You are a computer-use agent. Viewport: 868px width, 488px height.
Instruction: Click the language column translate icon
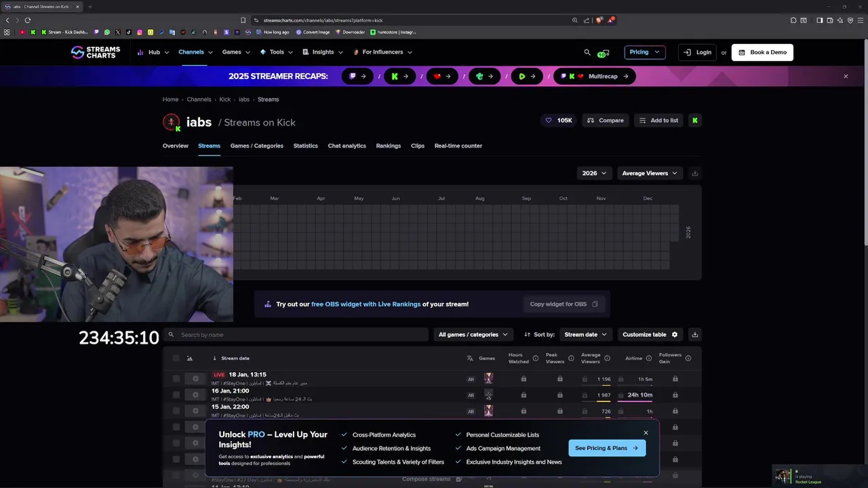pyautogui.click(x=470, y=359)
